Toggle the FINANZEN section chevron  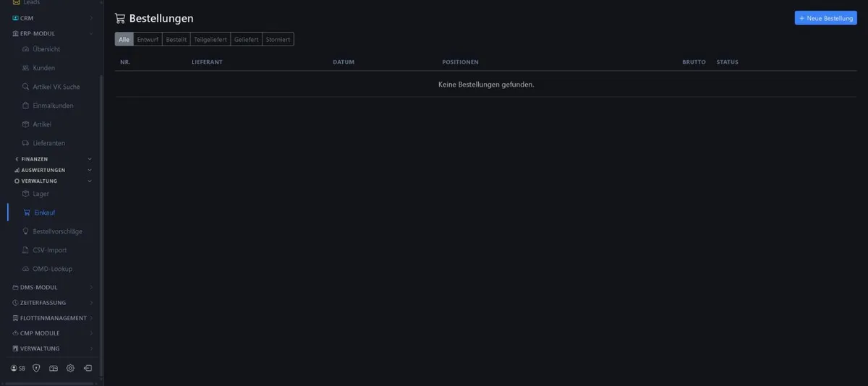coord(90,159)
